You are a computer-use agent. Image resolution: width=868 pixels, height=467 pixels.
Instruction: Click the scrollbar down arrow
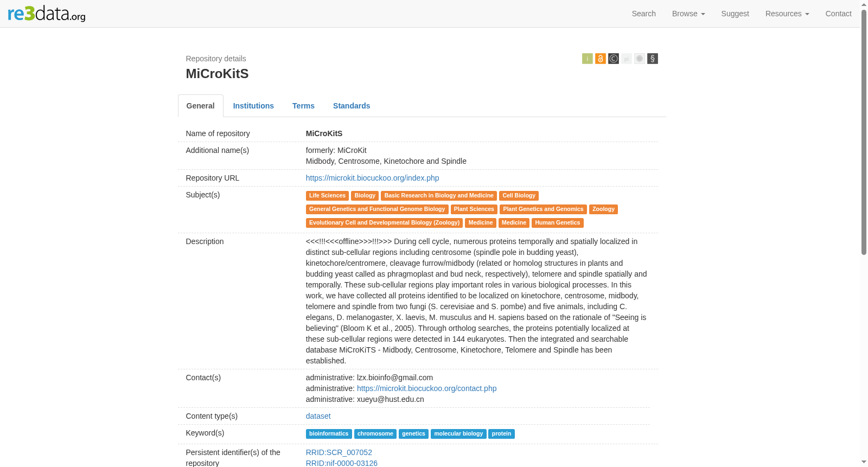pos(864,463)
